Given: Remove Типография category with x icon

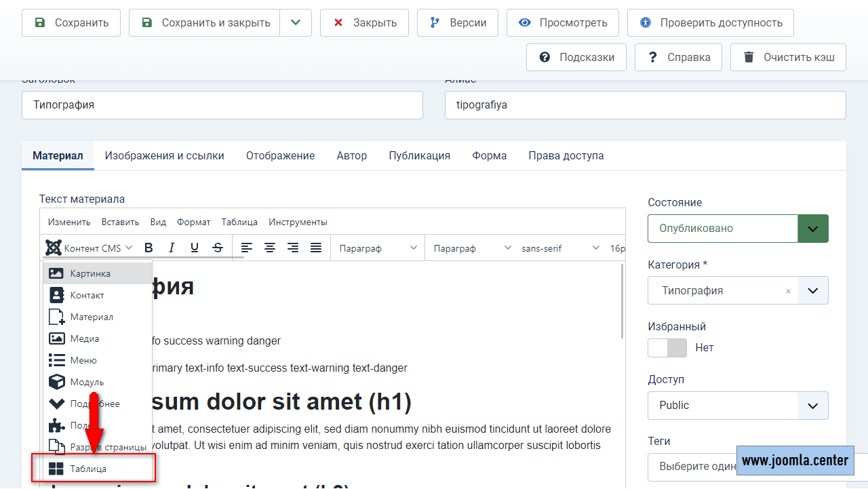Looking at the screenshot, I should click(x=788, y=291).
